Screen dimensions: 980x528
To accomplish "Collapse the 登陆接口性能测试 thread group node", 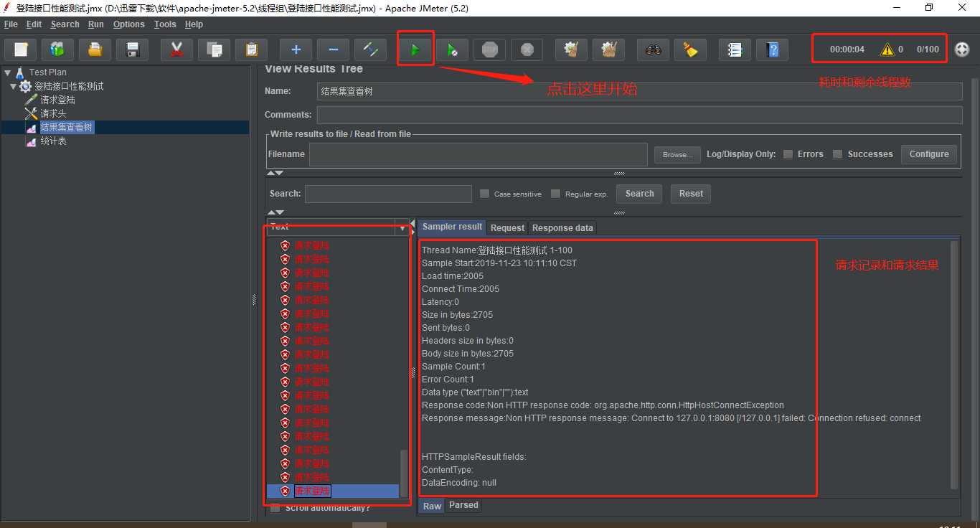I will click(13, 86).
